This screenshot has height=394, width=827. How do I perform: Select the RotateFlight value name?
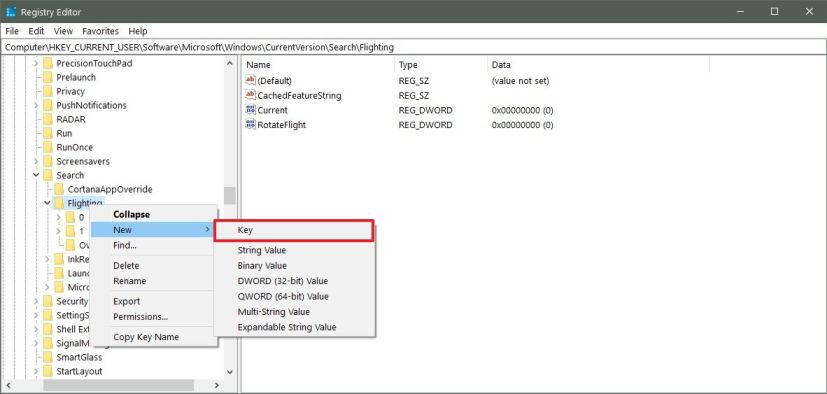point(281,125)
